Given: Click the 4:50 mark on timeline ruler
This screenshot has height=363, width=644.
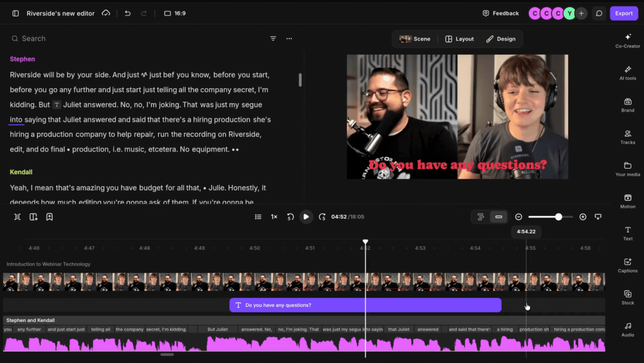Looking at the screenshot, I should (x=255, y=248).
